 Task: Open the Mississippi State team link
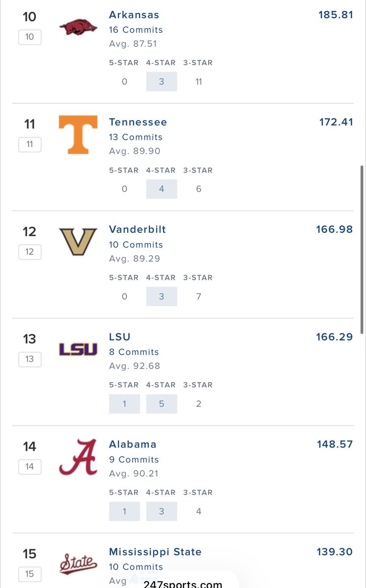pyautogui.click(x=155, y=552)
